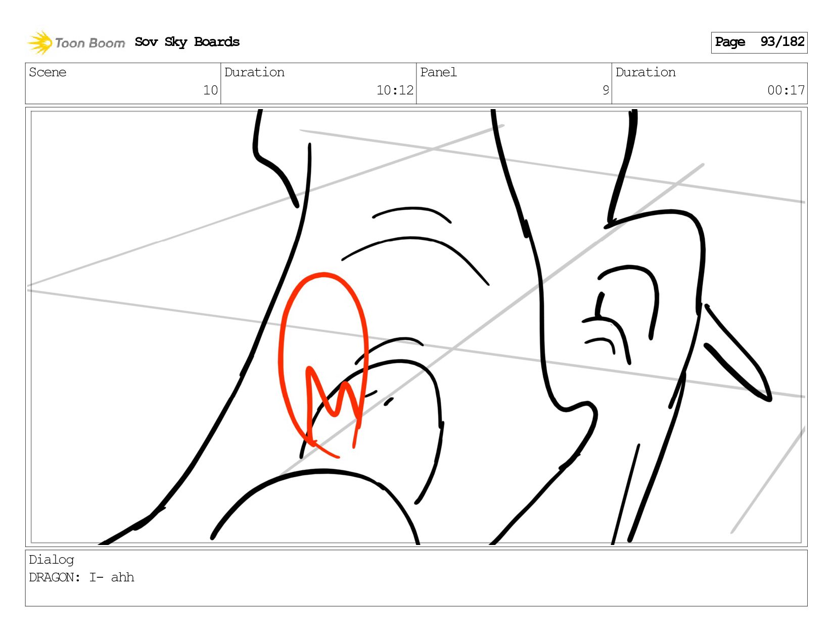The width and height of the screenshot is (834, 644).
Task: Select the Dialog label
Action: 52,560
